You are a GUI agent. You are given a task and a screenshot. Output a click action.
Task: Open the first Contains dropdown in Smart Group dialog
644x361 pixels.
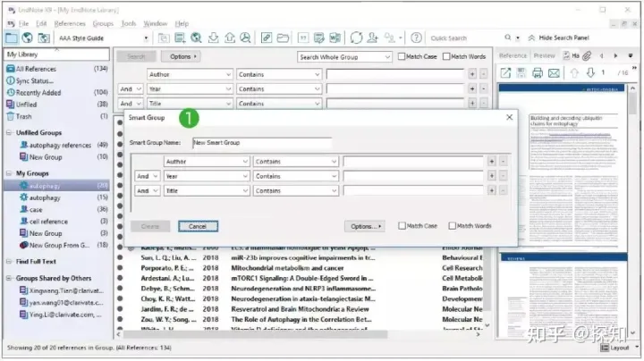296,162
